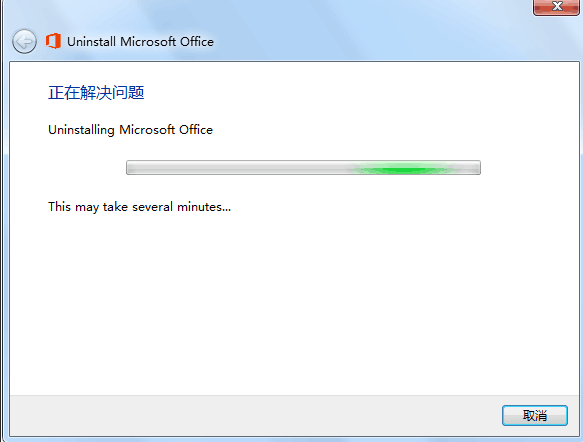Click the word "Office" in the window title
583x442 pixels.
pyautogui.click(x=197, y=42)
